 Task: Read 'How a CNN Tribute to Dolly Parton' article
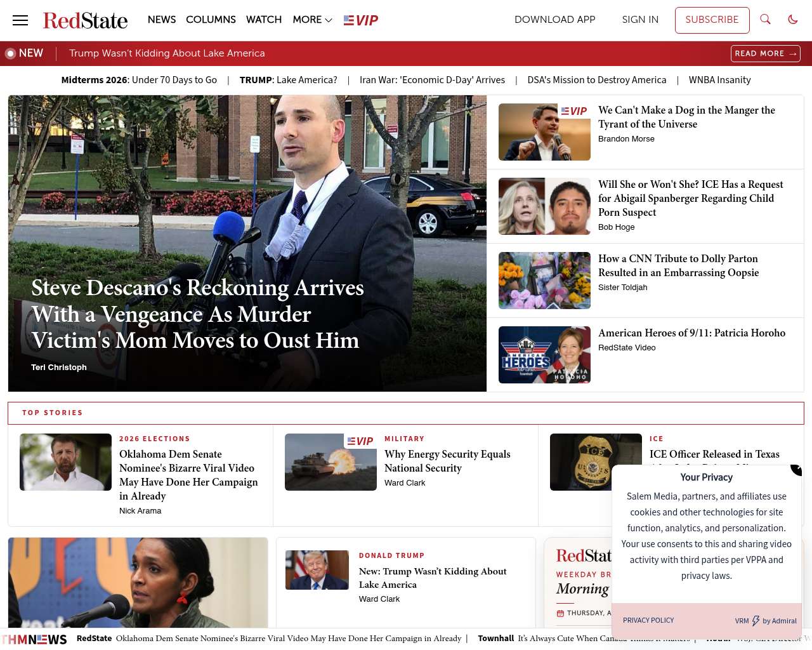(x=678, y=266)
